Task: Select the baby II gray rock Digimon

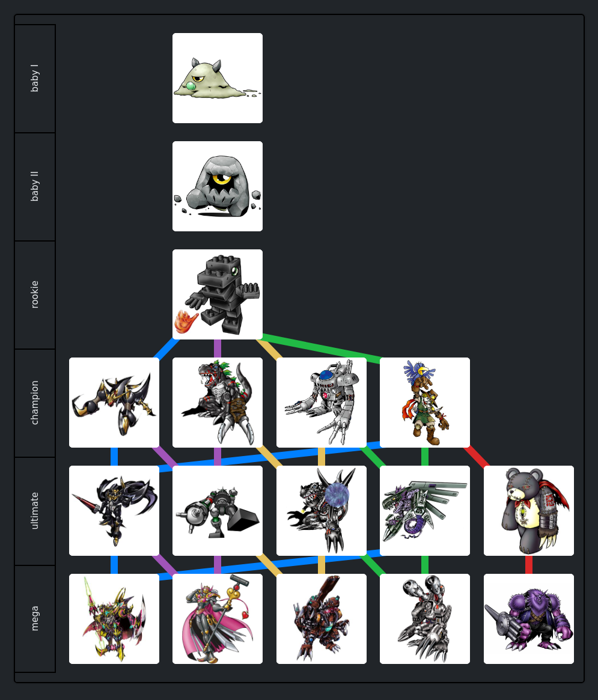Action: point(218,186)
